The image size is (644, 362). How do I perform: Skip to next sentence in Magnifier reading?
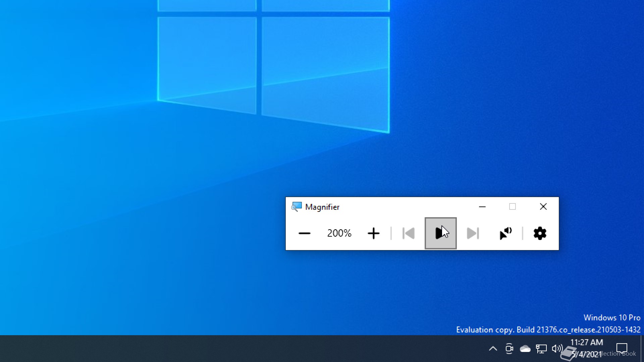point(473,233)
